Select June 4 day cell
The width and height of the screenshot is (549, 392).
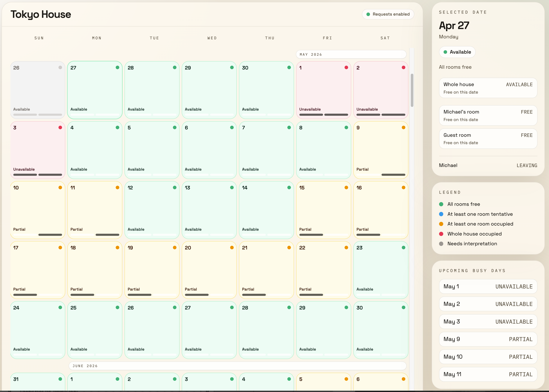(266, 382)
